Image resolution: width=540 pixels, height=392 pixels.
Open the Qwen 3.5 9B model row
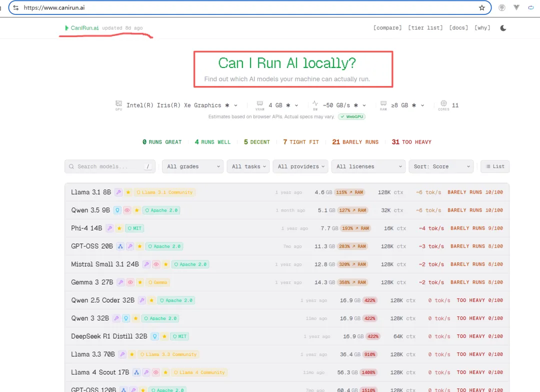287,210
